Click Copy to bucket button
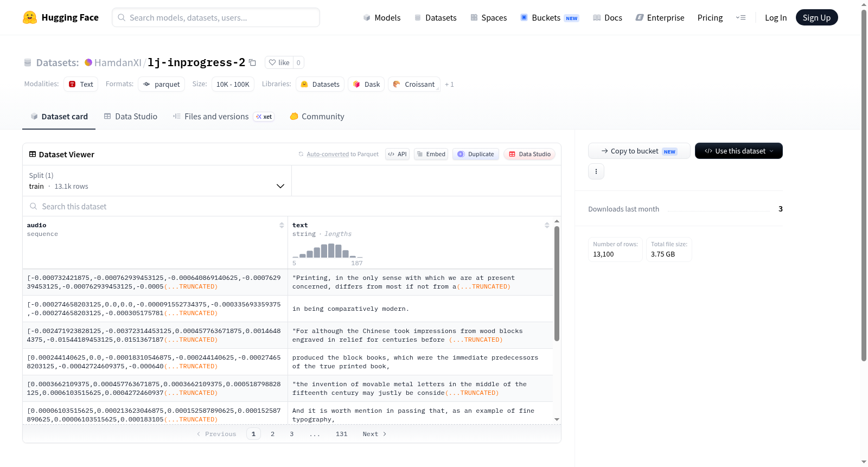 (639, 151)
